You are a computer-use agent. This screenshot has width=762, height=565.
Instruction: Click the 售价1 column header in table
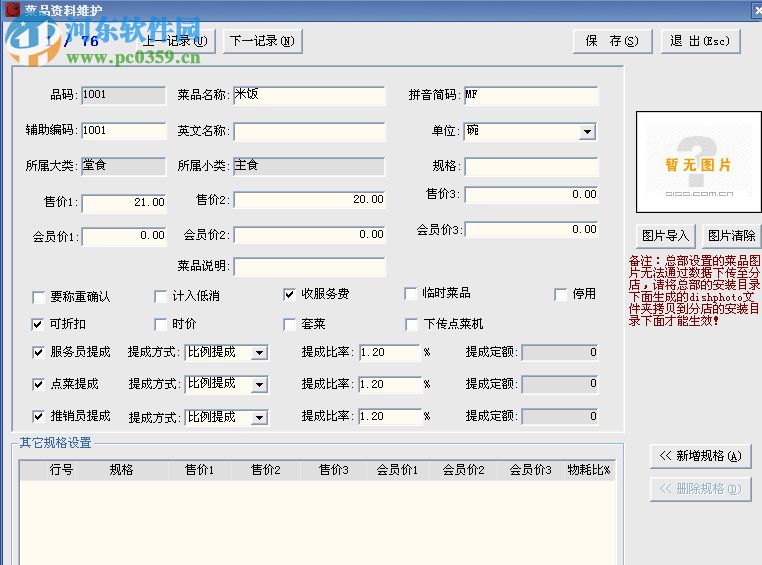pos(199,470)
